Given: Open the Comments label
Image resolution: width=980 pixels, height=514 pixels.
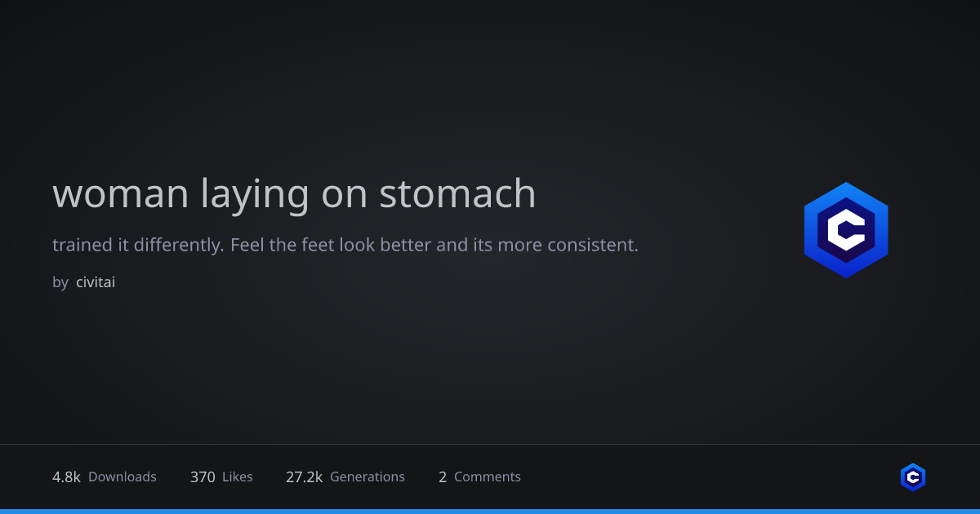Looking at the screenshot, I should point(488,476).
